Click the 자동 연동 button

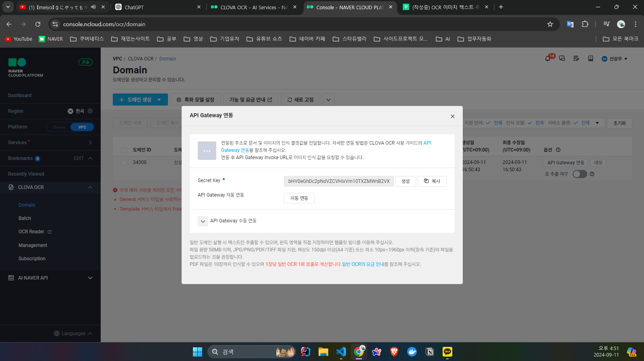coord(299,198)
